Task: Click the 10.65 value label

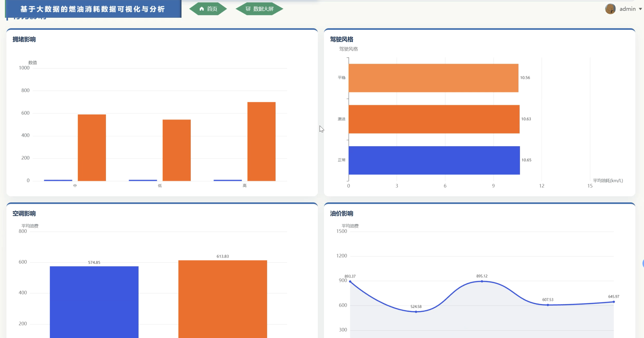Action: click(526, 160)
